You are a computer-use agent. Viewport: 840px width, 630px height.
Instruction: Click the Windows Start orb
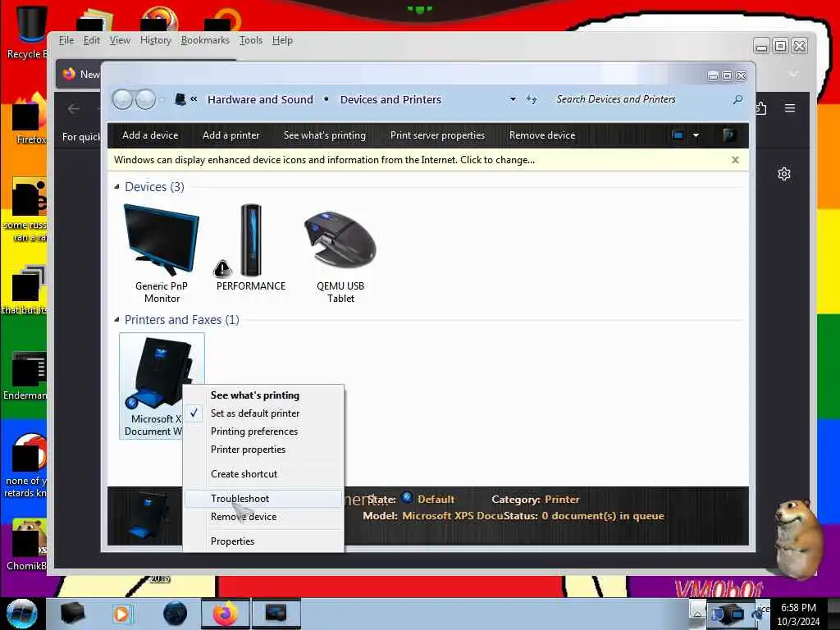click(x=21, y=614)
